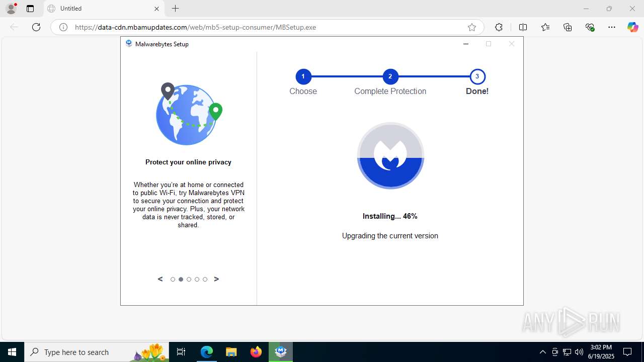Image resolution: width=644 pixels, height=362 pixels.
Task: Show hidden tray icons chevron
Action: coord(542,352)
